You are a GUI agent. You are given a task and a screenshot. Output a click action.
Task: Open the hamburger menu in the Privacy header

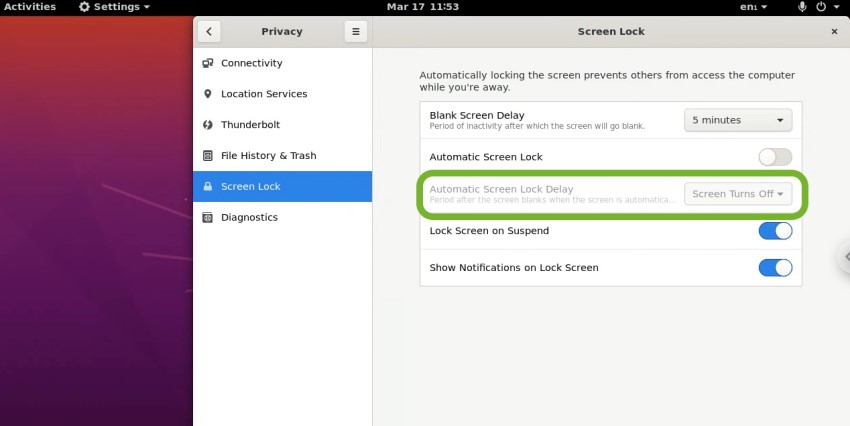click(x=355, y=31)
